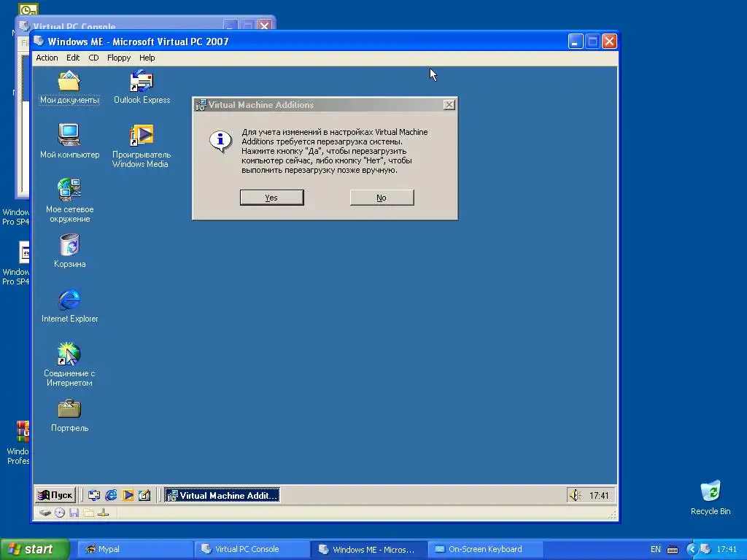
Task: Open the guest Пуск start button
Action: point(55,495)
